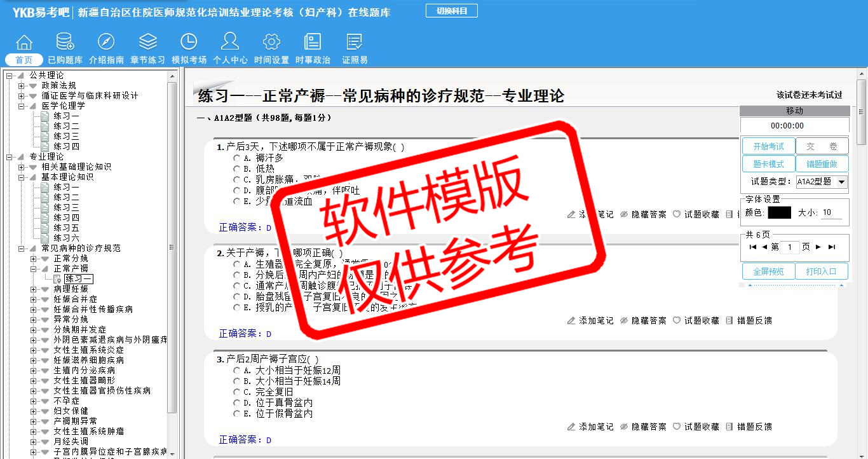This screenshot has height=459, width=868.
Task: Switch to the 首页 tab
Action: tap(24, 60)
